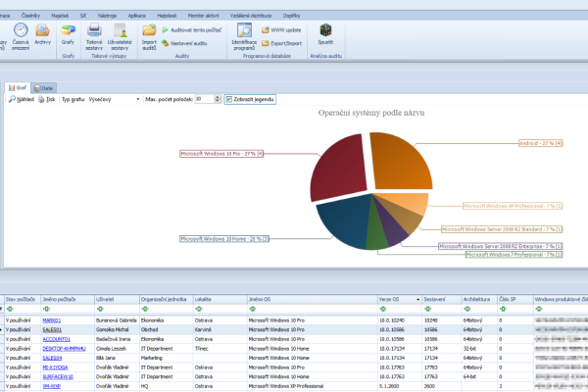Open Nastavení auditu
The image size is (588, 392).
click(x=184, y=43)
